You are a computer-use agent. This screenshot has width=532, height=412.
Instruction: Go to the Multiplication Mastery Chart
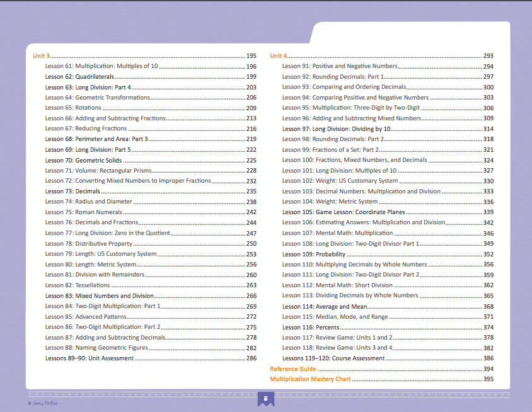[x=310, y=379]
